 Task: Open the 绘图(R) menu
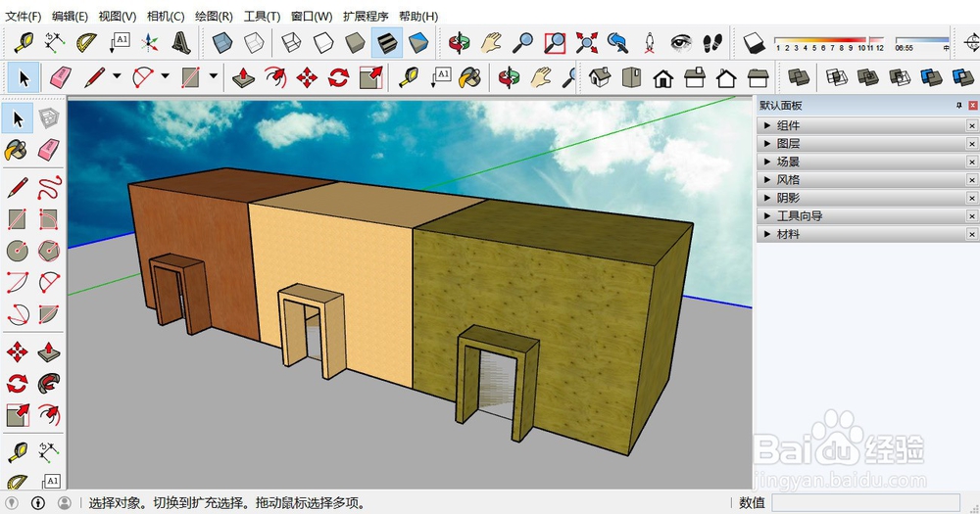tap(214, 17)
